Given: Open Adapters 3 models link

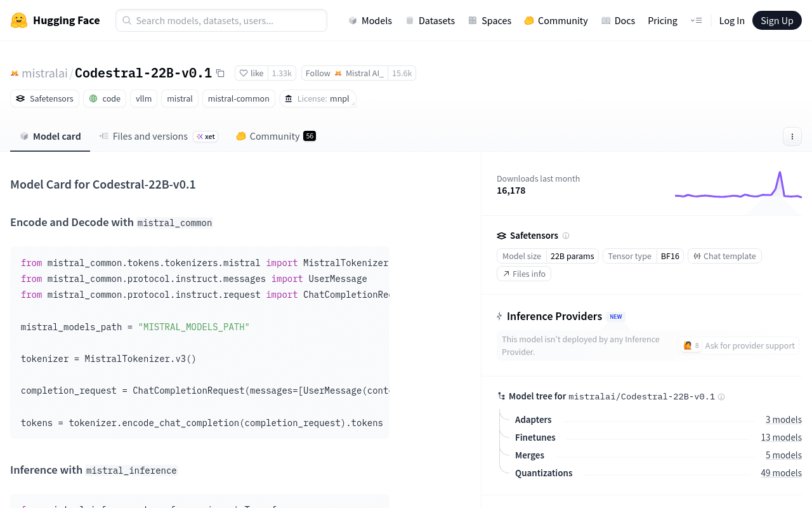Looking at the screenshot, I should pyautogui.click(x=783, y=420).
